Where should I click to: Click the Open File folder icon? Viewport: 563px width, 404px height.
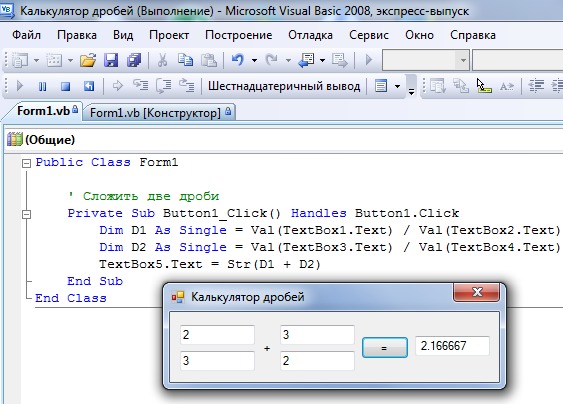point(88,60)
